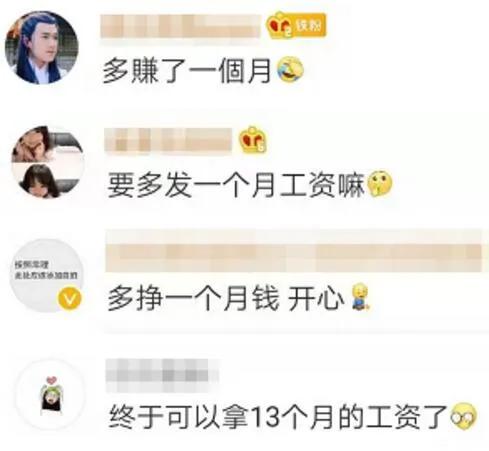Tap the kneeling figure emoji after 开心
The height and width of the screenshot is (451, 489).
[360, 296]
